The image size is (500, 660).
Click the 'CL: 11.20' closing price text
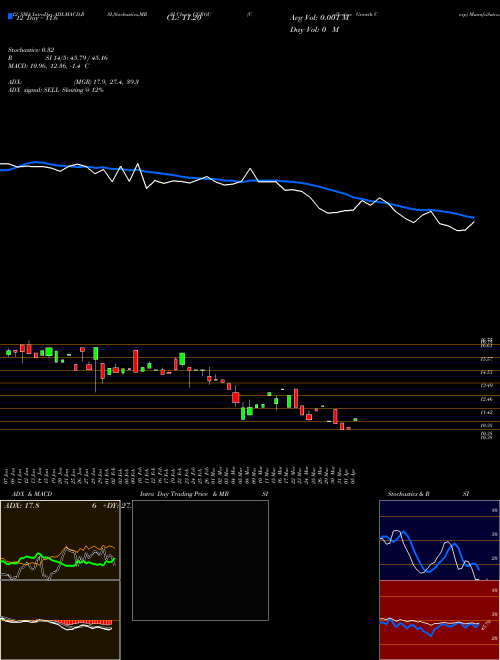click(184, 18)
